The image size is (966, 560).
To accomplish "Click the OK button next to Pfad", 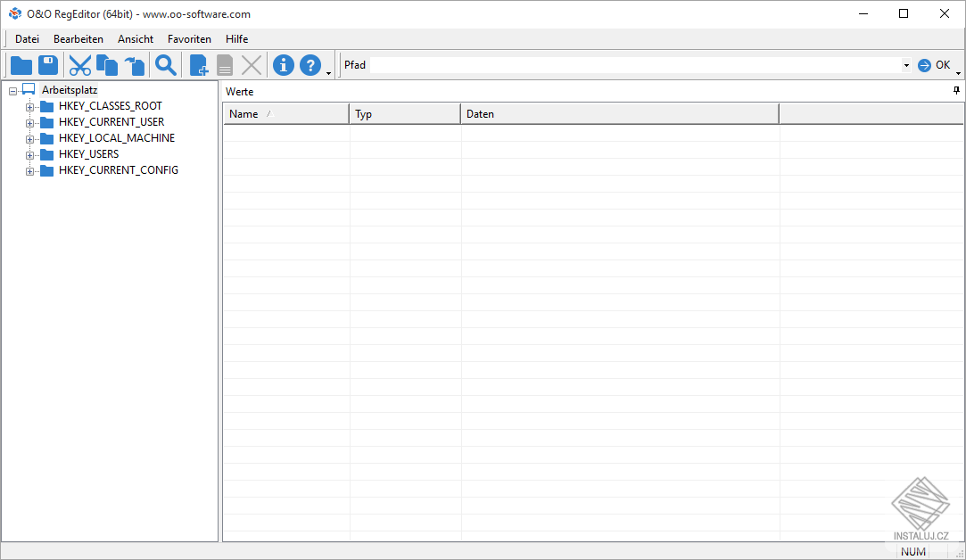I will (x=934, y=65).
